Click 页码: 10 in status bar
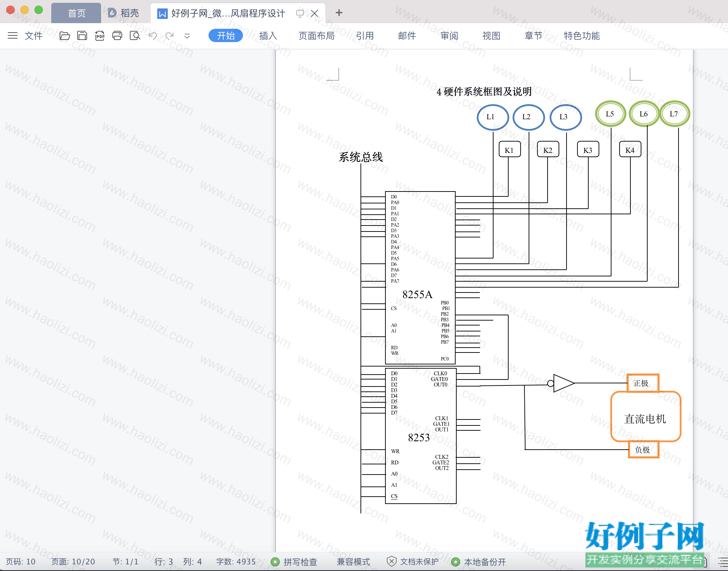 (x=21, y=562)
